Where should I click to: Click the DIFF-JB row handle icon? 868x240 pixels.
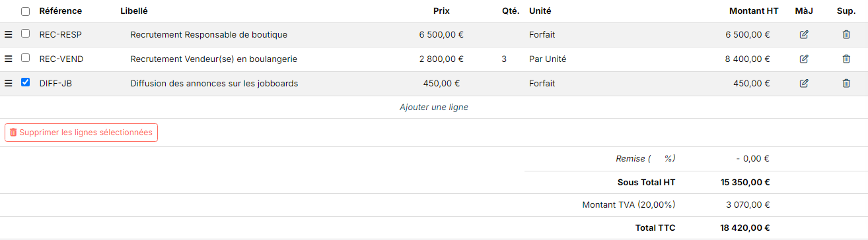[x=9, y=84]
